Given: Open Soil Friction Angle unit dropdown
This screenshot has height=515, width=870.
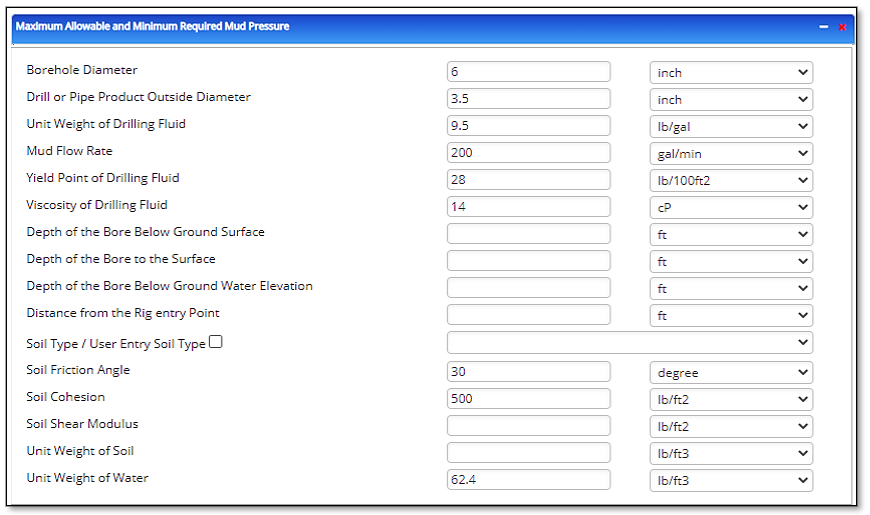Looking at the screenshot, I should click(731, 372).
